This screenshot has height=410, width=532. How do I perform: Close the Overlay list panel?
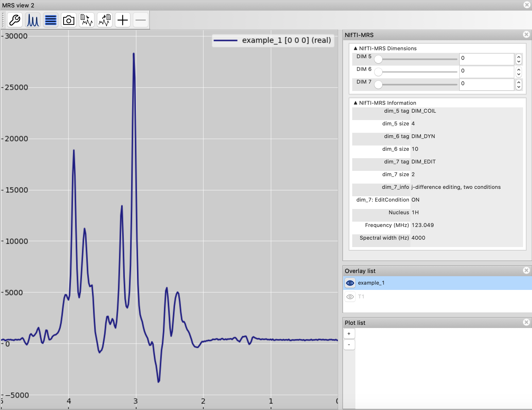coord(526,270)
